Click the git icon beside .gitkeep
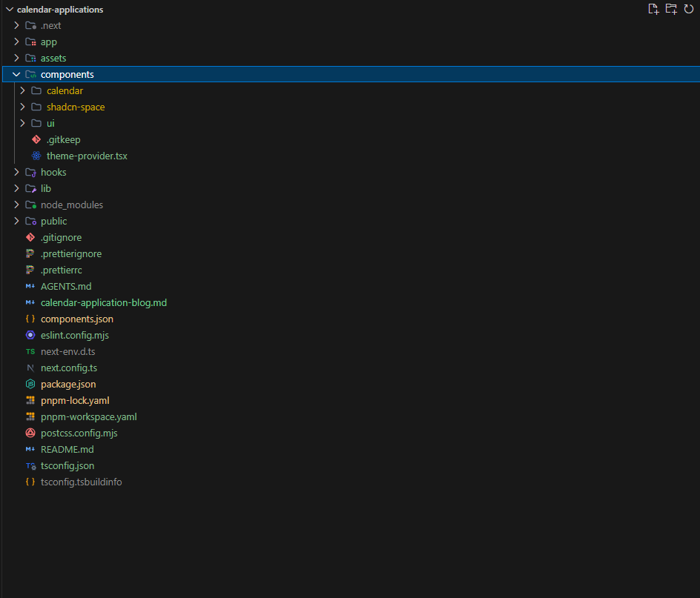The width and height of the screenshot is (700, 598). [x=36, y=140]
